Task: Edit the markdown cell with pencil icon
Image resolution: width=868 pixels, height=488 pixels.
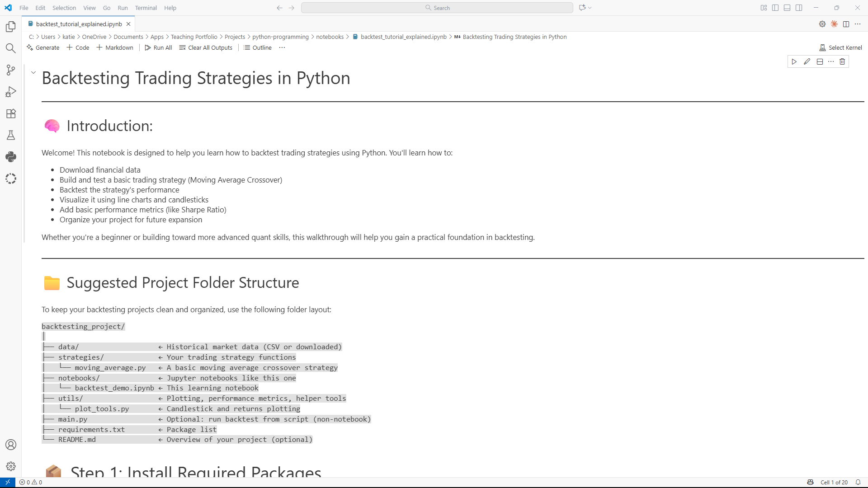Action: click(807, 61)
